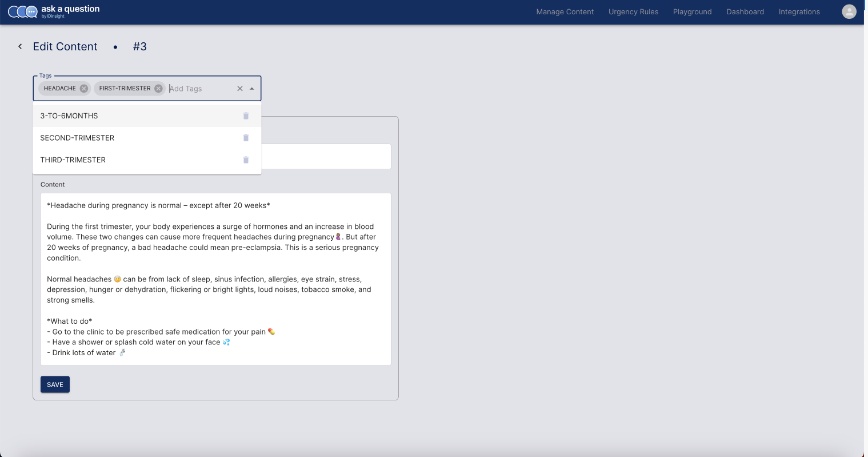Image resolution: width=868 pixels, height=457 pixels.
Task: Remove the HEADACHE tag chip
Action: tap(84, 89)
